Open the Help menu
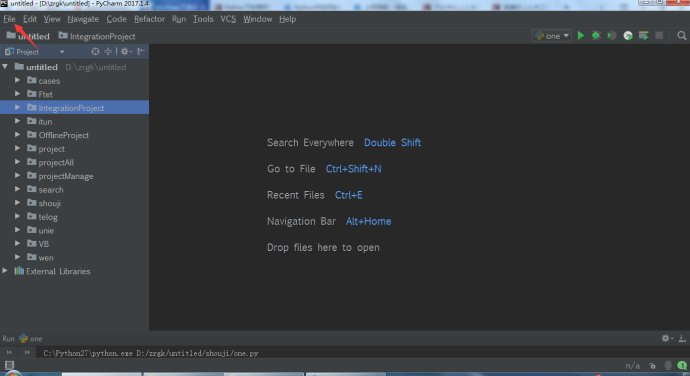Viewport: 690px width, 376px height. click(x=287, y=19)
